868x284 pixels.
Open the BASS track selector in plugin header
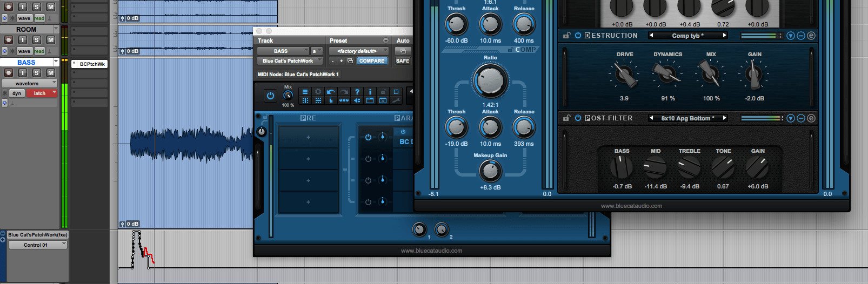click(283, 51)
